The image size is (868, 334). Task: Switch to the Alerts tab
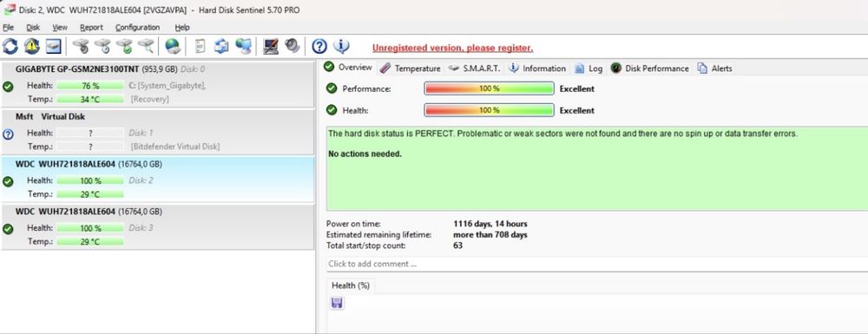tap(714, 68)
